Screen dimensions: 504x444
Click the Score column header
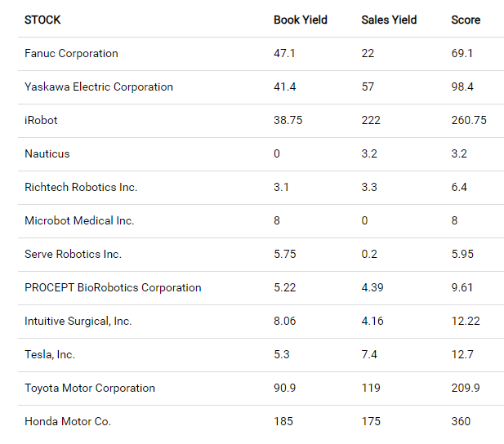click(x=466, y=20)
